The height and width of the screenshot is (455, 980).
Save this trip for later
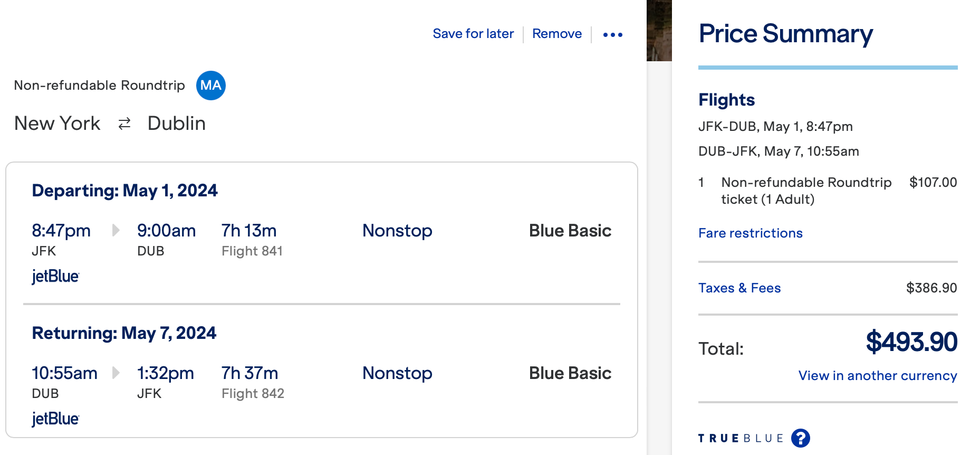coord(473,34)
